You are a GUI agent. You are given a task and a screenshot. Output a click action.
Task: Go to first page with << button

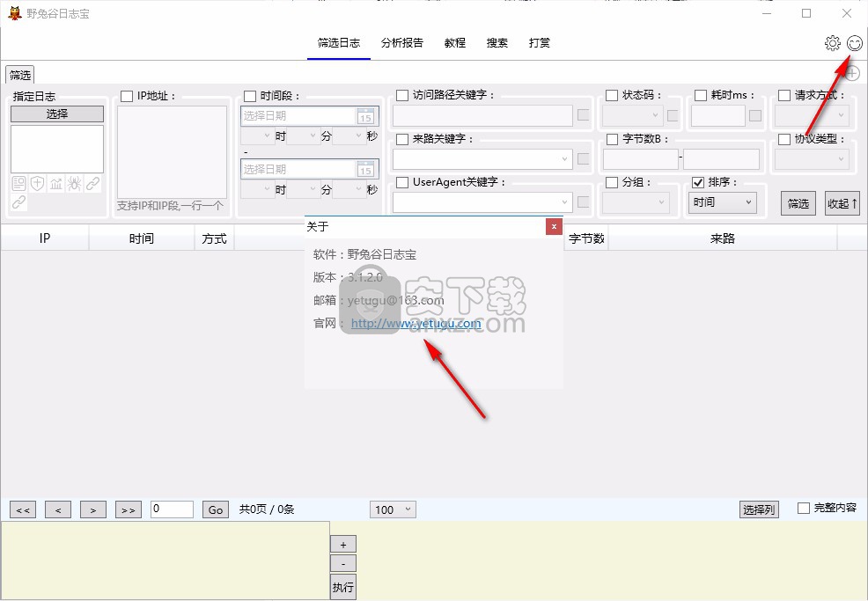[23, 509]
